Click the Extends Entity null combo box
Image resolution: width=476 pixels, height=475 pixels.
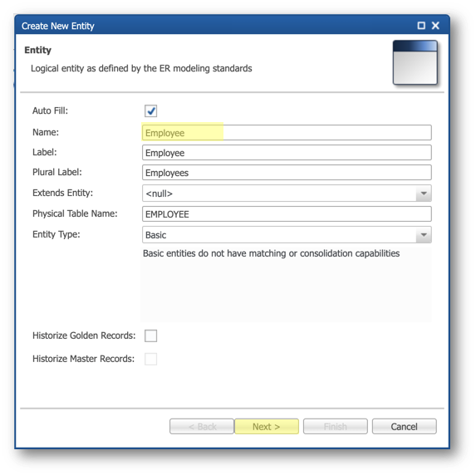tap(287, 193)
